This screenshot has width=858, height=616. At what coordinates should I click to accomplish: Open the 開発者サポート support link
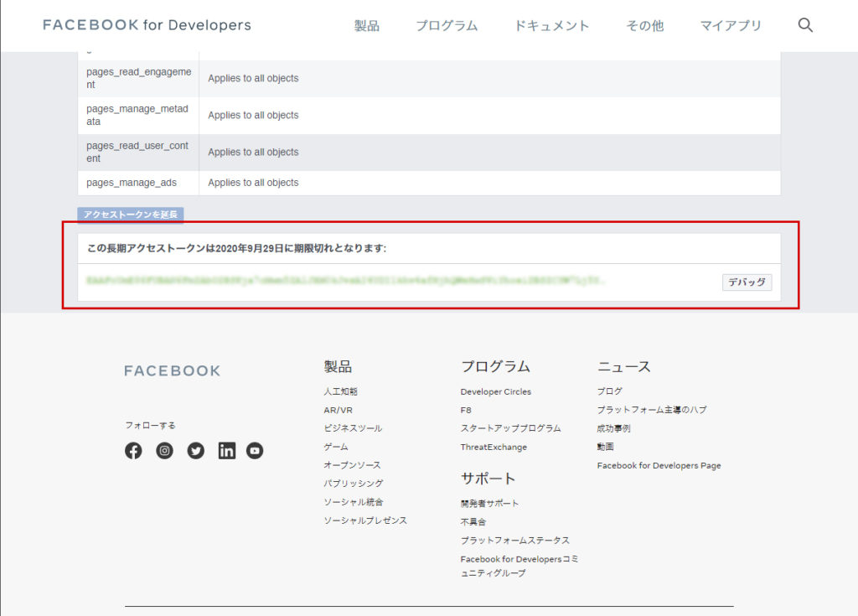pyautogui.click(x=489, y=503)
